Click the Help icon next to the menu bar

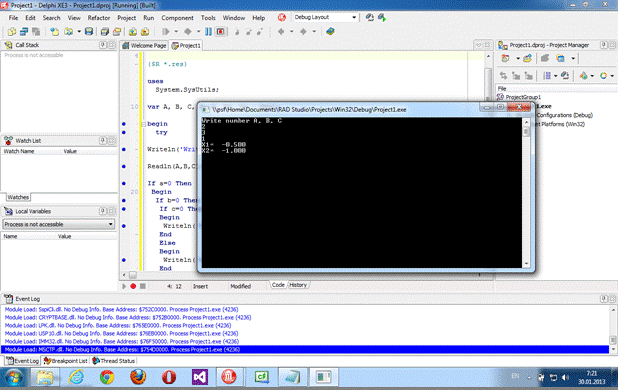click(x=281, y=17)
